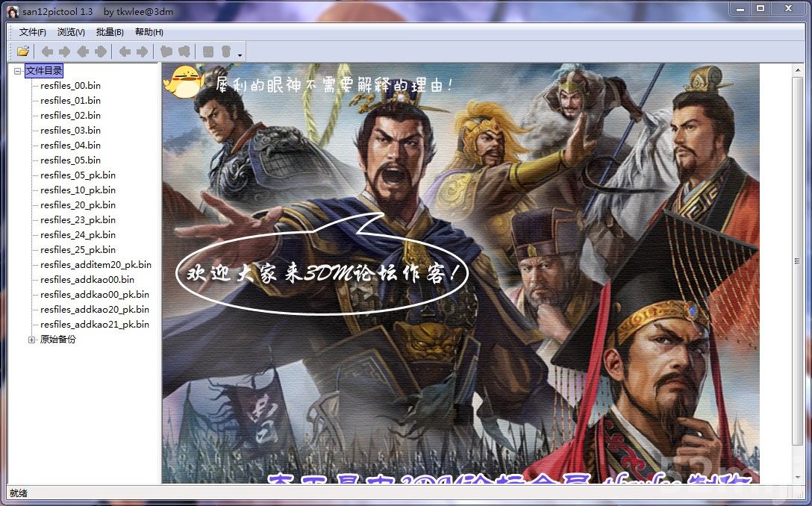Viewport: 812px width, 506px height.
Task: Select resfiles_additem20_pk.bin in file tree
Action: (96, 265)
